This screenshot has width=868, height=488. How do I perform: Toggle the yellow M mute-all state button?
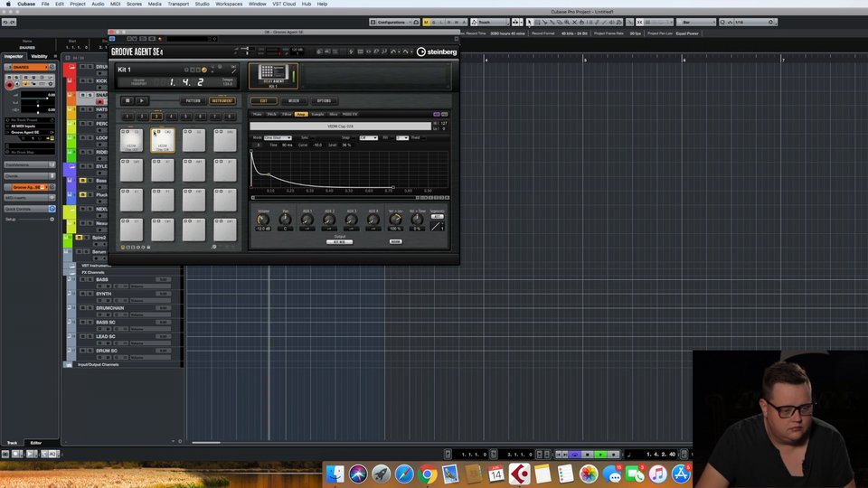point(426,22)
